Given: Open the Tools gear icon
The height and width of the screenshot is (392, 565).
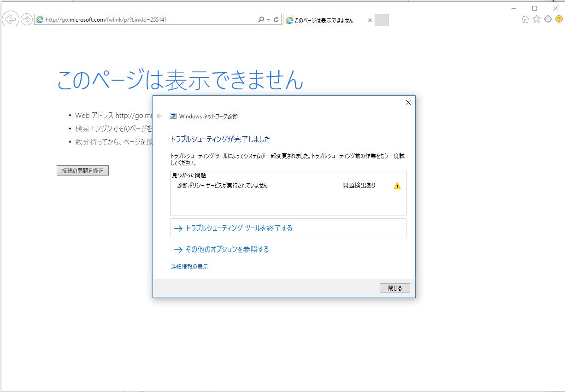Looking at the screenshot, I should [548, 19].
